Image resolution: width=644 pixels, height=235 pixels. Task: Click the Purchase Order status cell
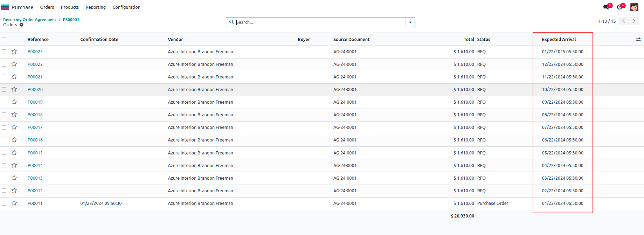coord(493,203)
